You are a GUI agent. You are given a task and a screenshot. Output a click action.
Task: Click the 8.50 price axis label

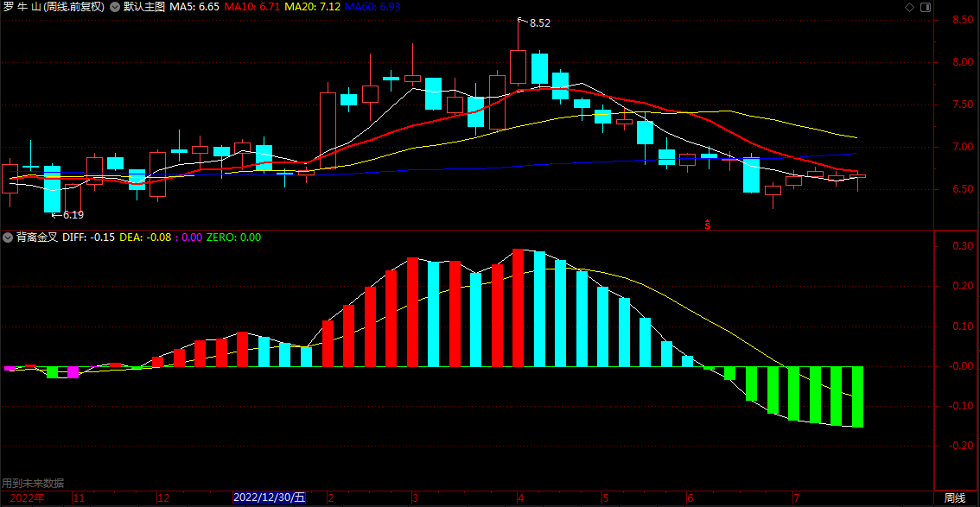click(x=961, y=20)
